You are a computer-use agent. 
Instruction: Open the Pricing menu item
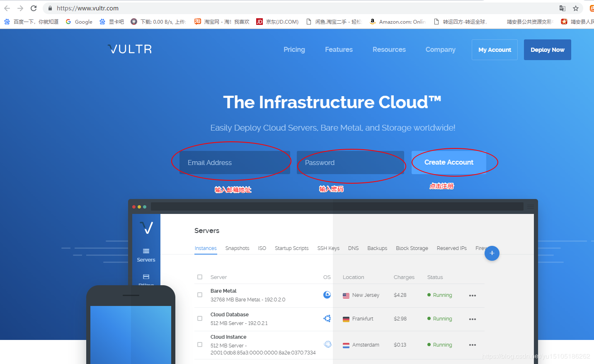click(294, 50)
